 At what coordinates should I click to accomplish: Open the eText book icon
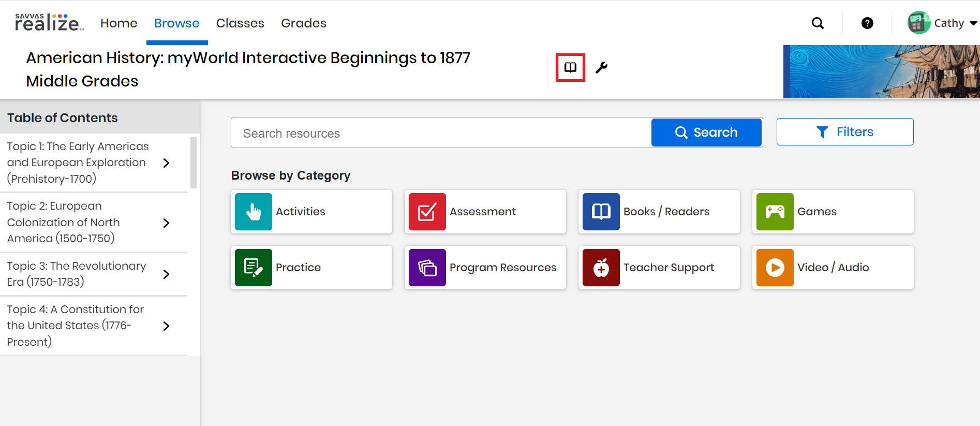point(570,67)
